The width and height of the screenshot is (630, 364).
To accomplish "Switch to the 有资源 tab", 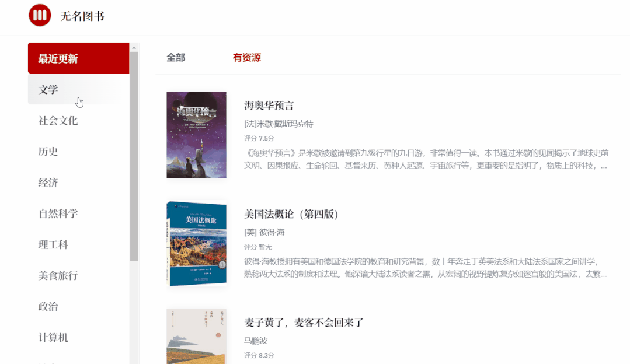I will [x=247, y=58].
